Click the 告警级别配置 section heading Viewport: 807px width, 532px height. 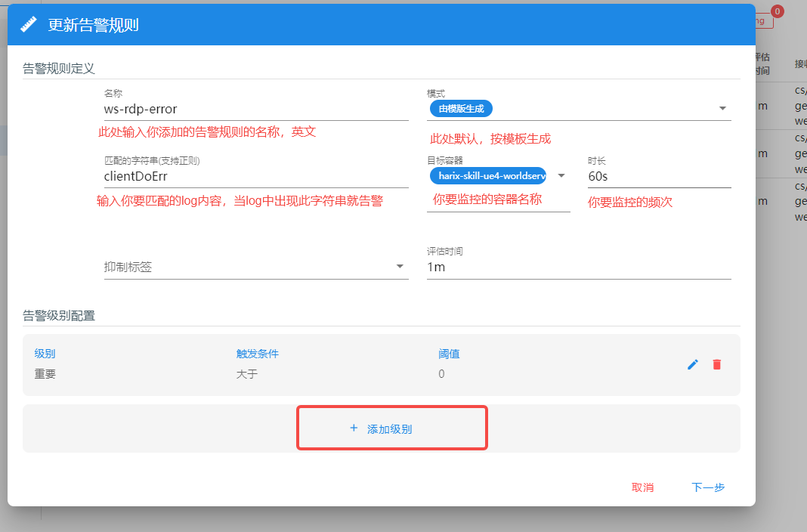pos(59,315)
